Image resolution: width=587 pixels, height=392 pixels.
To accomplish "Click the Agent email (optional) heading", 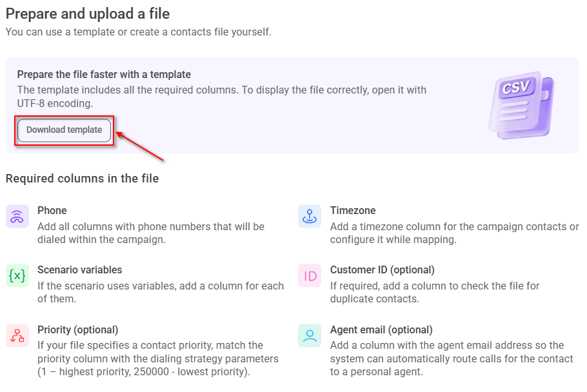I will (x=381, y=330).
